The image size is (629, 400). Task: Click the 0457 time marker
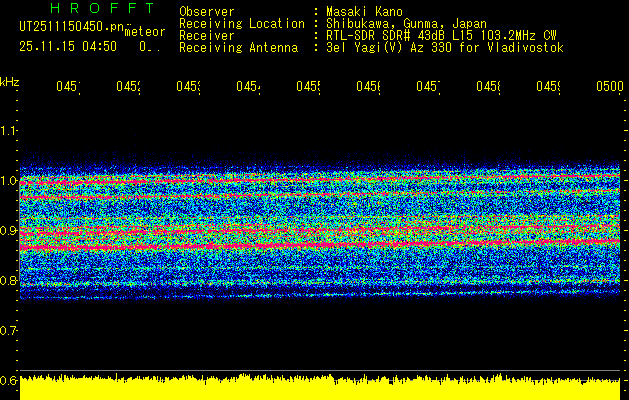coord(428,86)
